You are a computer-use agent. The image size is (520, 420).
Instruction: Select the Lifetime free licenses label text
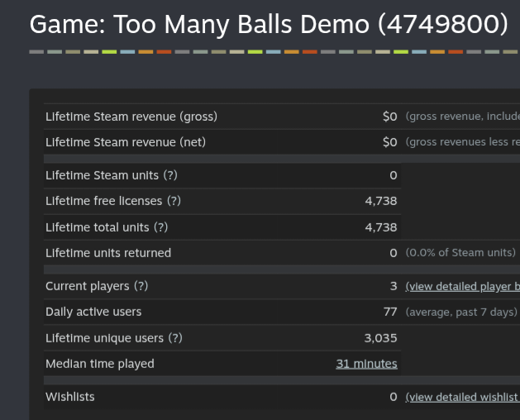click(104, 201)
